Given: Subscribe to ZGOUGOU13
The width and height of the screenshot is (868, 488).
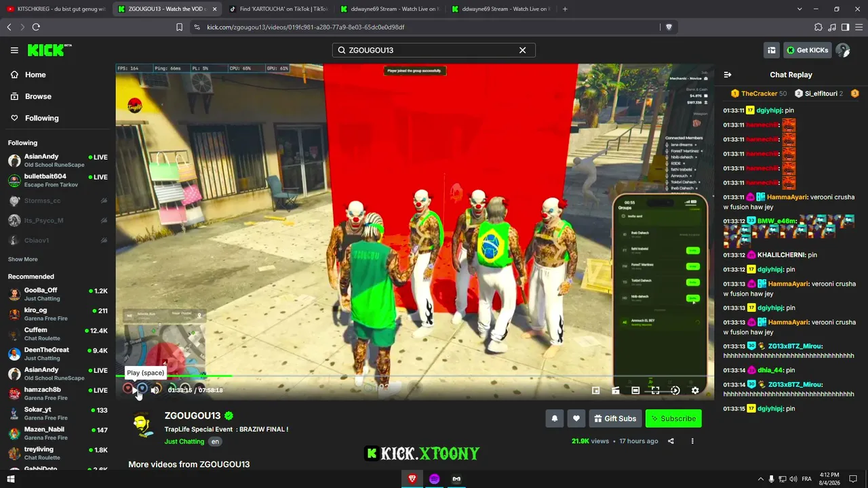Looking at the screenshot, I should (x=673, y=418).
